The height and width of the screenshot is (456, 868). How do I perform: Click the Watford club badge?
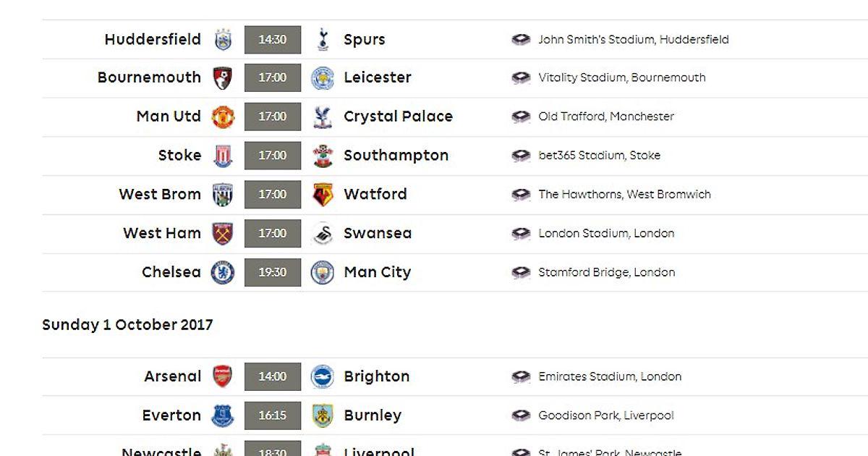(323, 194)
